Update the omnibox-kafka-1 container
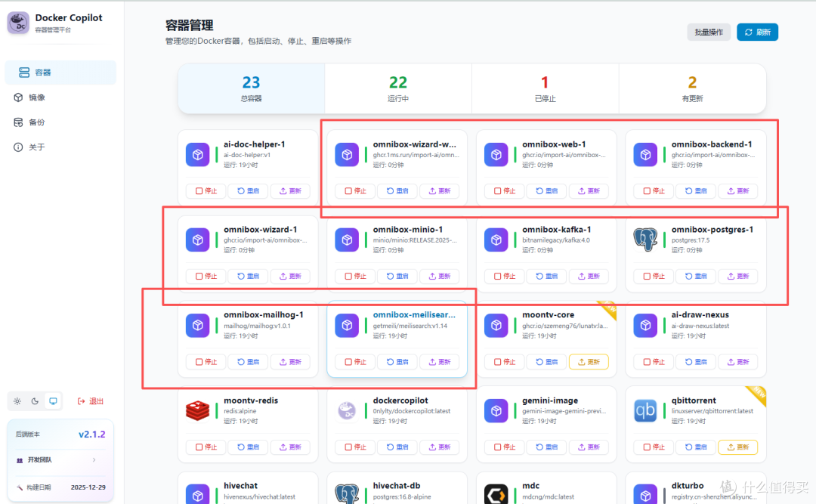Image resolution: width=816 pixels, height=504 pixels. tap(589, 276)
